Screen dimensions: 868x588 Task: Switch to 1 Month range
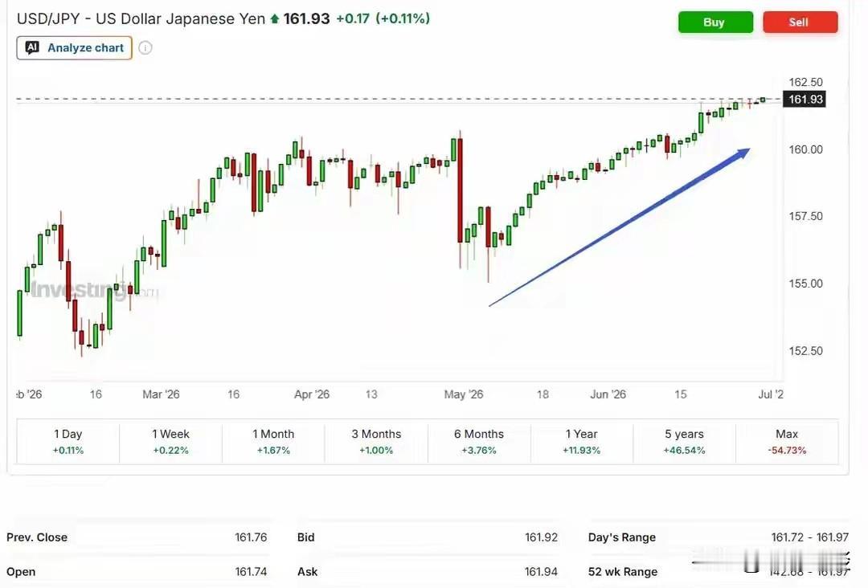tap(273, 442)
